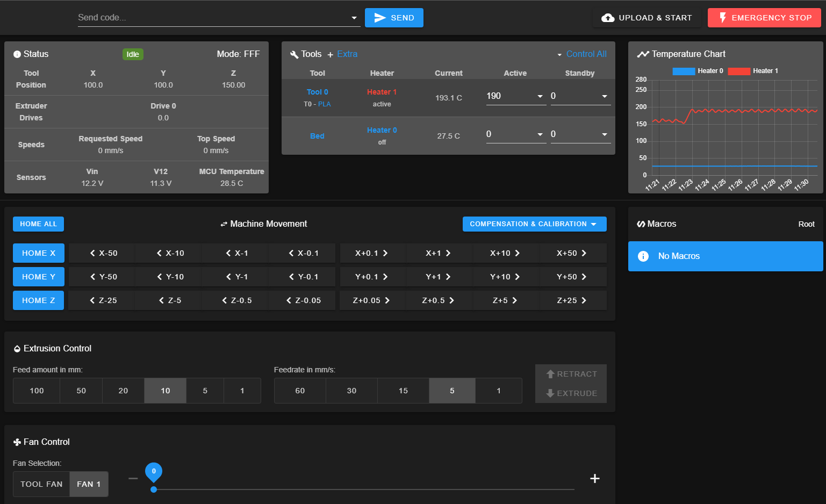Increase fan speed with plus icon
The image size is (826, 504).
click(x=595, y=478)
